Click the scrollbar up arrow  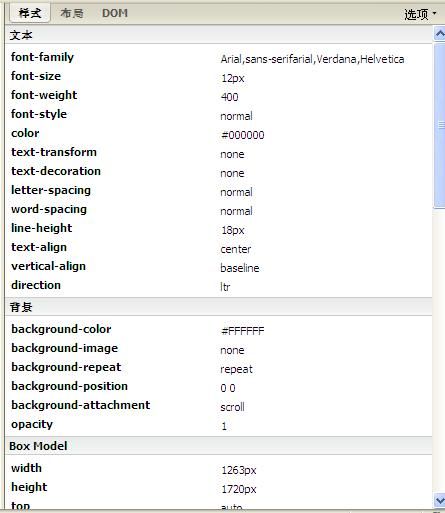pyautogui.click(x=440, y=34)
